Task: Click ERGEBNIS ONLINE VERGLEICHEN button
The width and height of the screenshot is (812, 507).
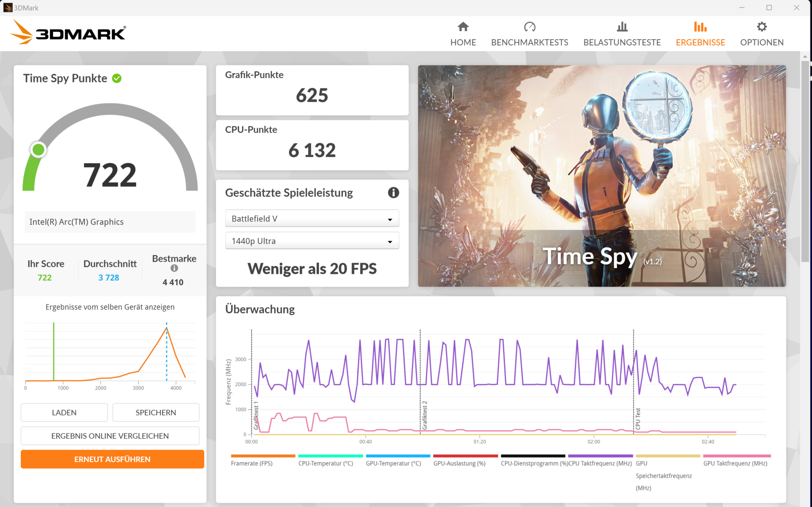Action: [x=110, y=436]
